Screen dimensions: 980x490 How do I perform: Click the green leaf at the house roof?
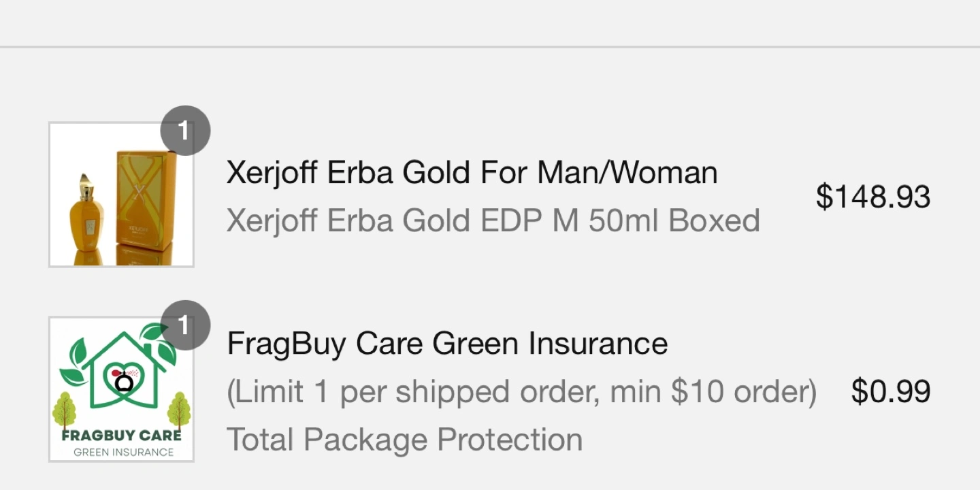tap(154, 332)
